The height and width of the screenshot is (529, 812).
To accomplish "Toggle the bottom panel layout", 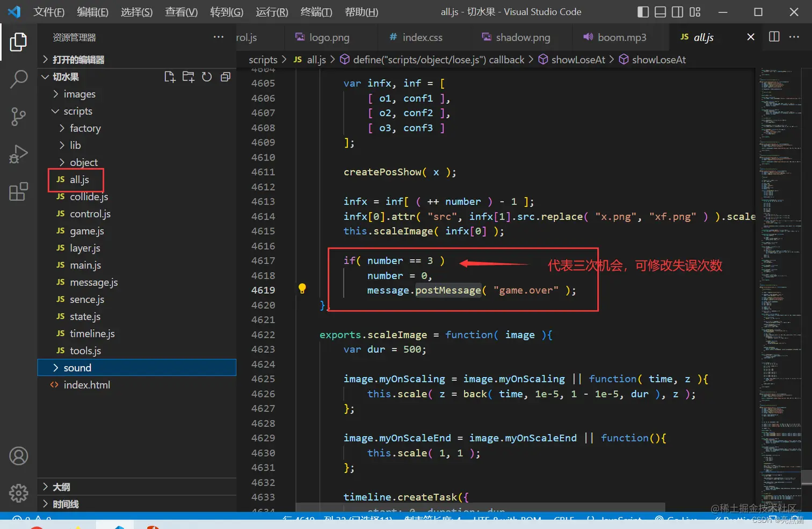I will (661, 12).
